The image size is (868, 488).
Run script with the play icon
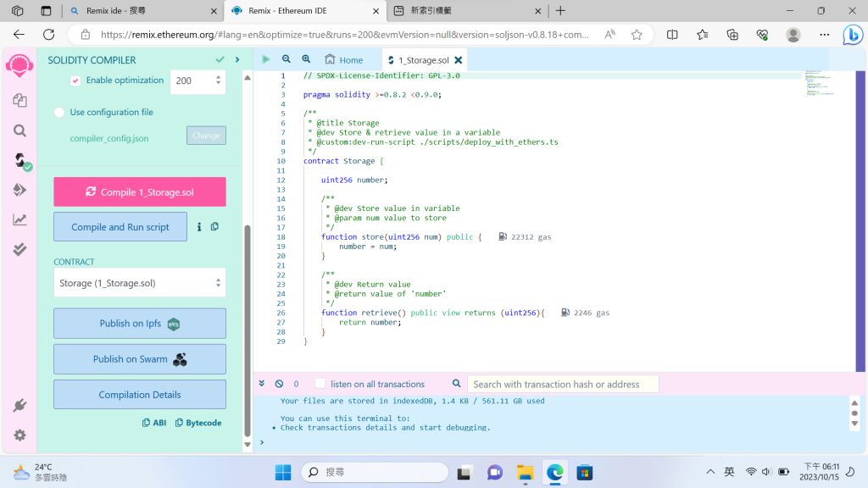[x=265, y=59]
